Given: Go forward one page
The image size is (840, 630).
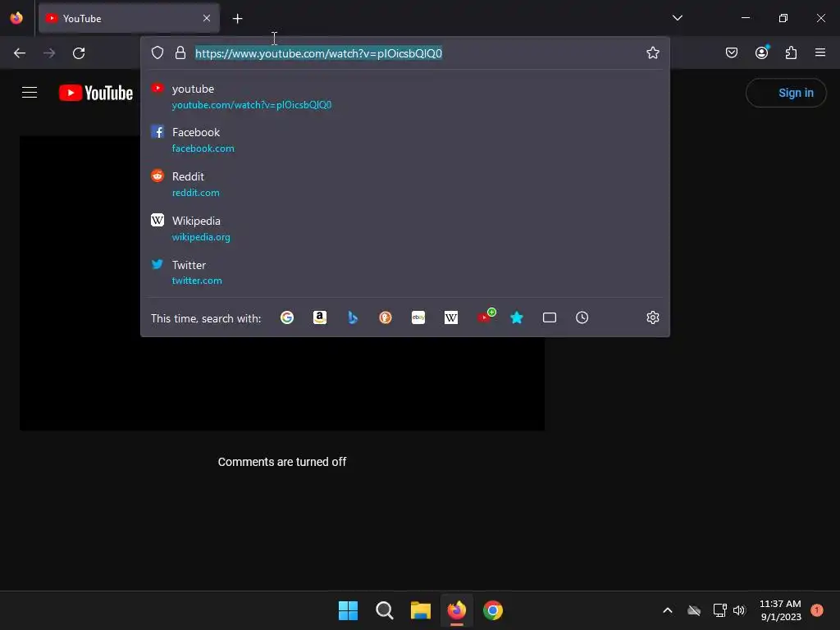Looking at the screenshot, I should [49, 53].
